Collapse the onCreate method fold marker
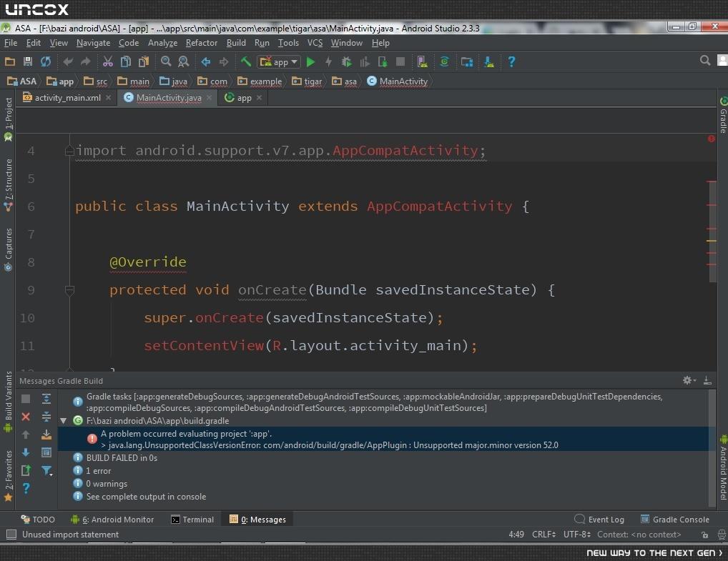The image size is (728, 561). point(69,290)
